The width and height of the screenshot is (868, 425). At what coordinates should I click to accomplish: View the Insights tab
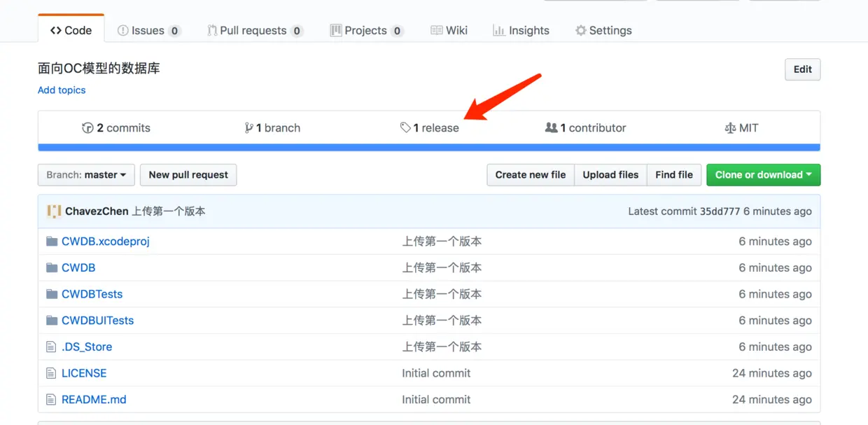pos(521,31)
